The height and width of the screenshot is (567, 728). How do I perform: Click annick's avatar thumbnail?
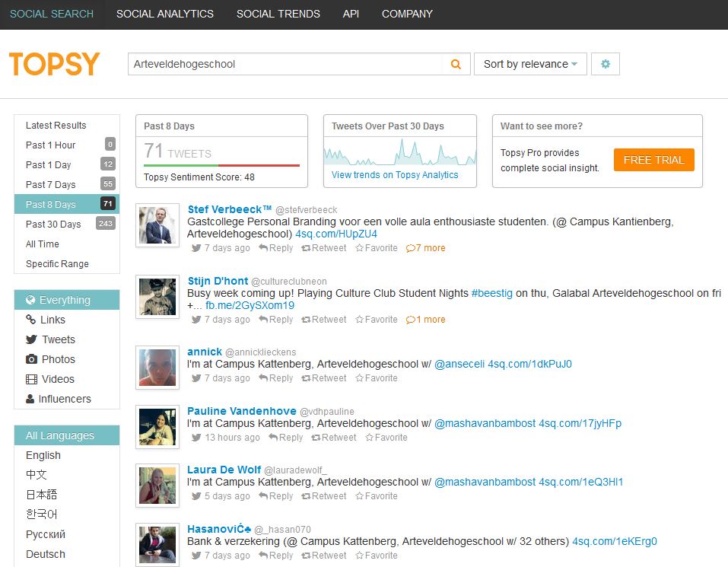click(x=157, y=368)
